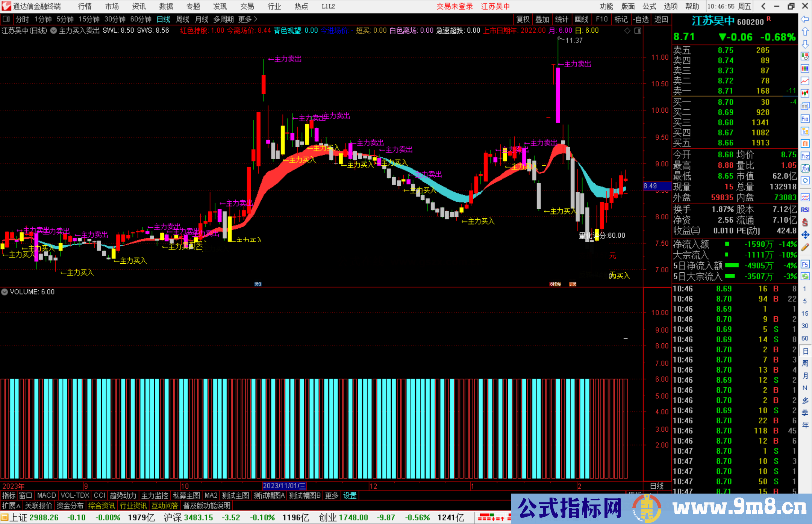The height and width of the screenshot is (524, 812).
Task: Open the 窗口 window count selector
Action: click(x=26, y=495)
